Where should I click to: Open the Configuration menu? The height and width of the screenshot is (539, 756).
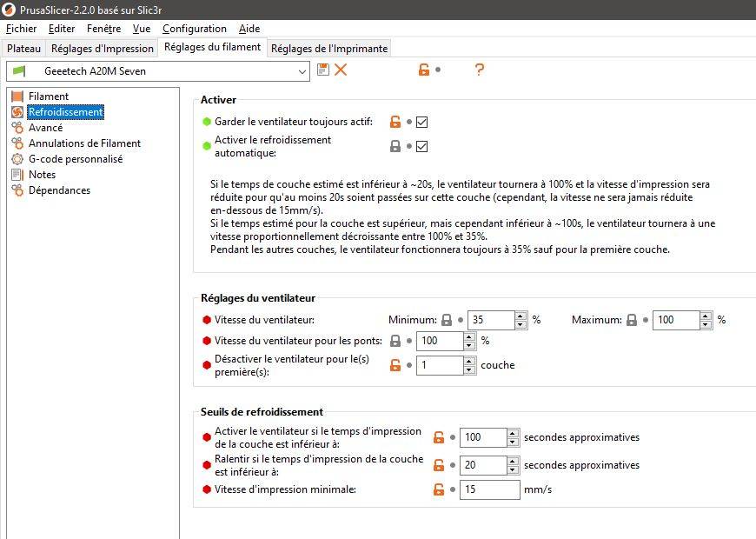[195, 29]
